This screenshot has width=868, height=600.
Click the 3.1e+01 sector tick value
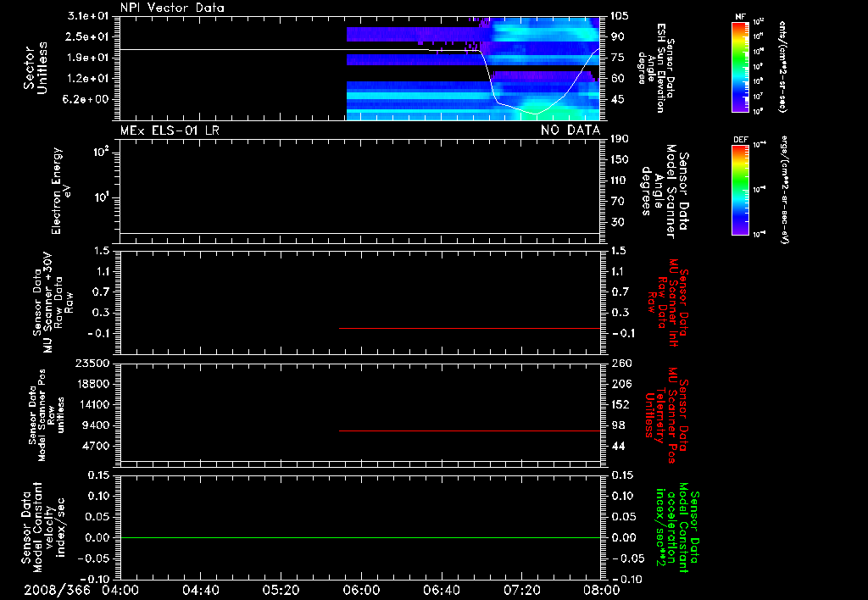point(88,16)
